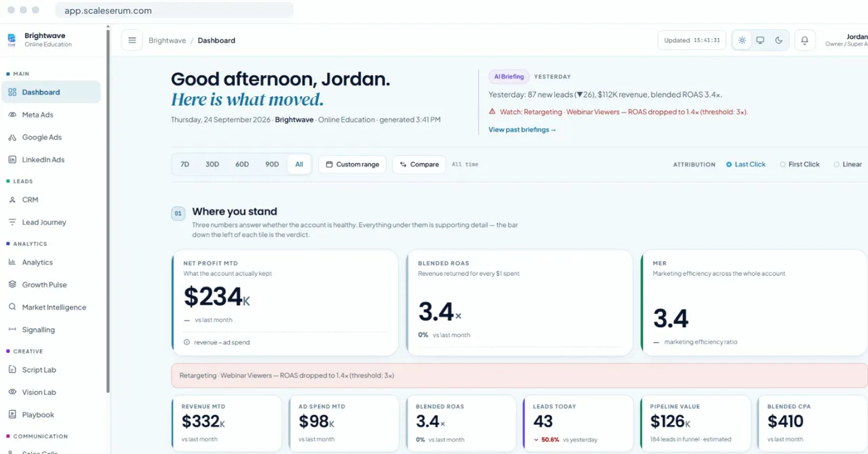The height and width of the screenshot is (454, 868).
Task: Click the 'Where you stand' heading
Action: [235, 211]
